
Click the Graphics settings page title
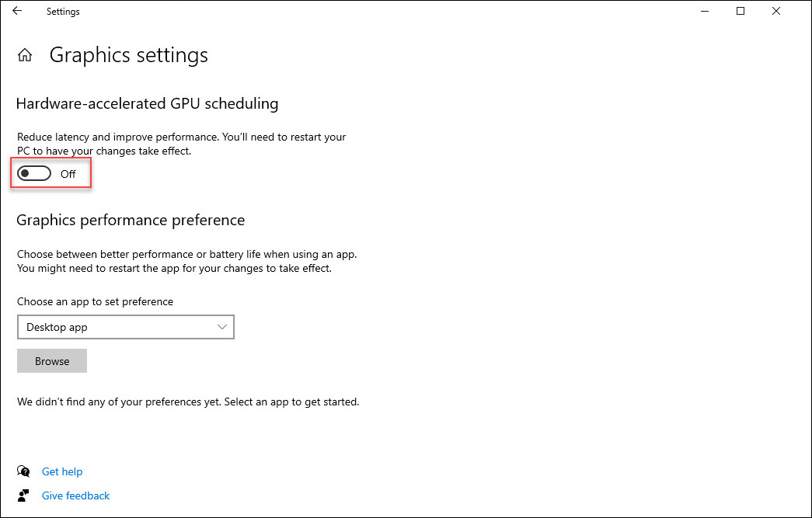[x=128, y=55]
